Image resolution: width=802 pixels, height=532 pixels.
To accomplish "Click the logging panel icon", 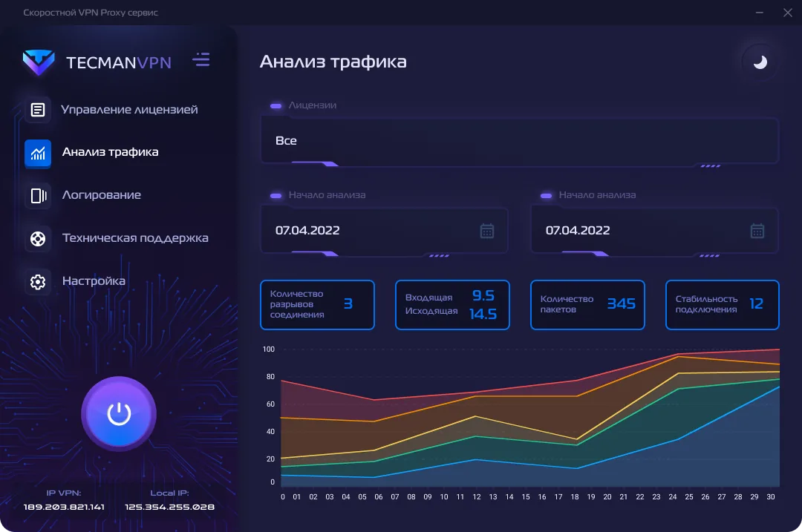I will pos(38,195).
